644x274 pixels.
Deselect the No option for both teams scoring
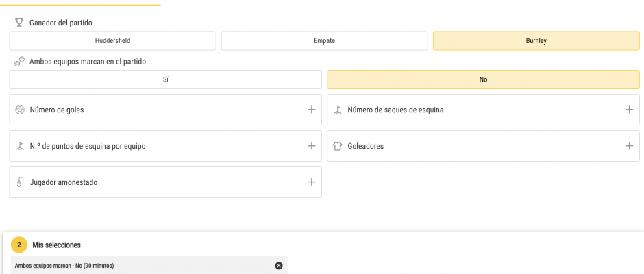(484, 79)
